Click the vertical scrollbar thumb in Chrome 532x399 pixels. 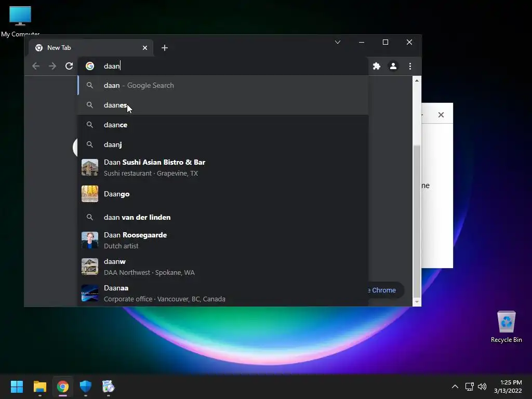click(x=417, y=220)
